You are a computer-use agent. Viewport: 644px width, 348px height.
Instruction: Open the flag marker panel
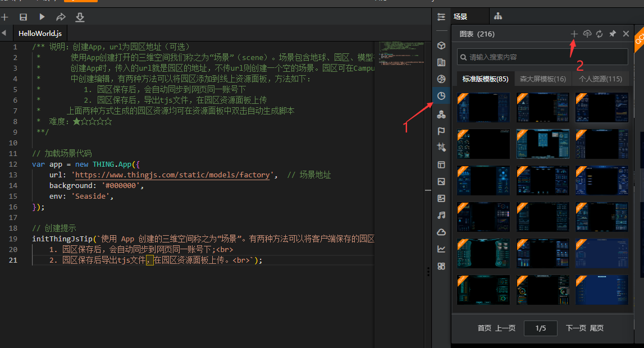click(441, 131)
